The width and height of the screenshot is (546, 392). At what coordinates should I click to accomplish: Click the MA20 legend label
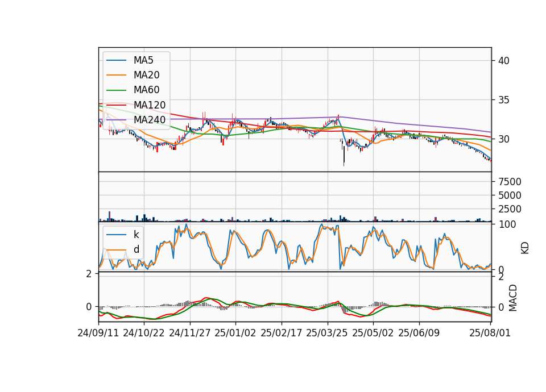click(x=147, y=75)
